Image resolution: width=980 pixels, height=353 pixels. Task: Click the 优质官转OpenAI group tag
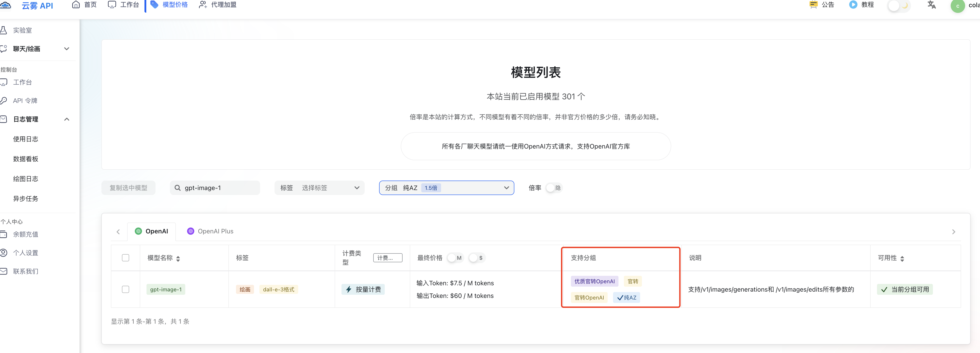(594, 281)
